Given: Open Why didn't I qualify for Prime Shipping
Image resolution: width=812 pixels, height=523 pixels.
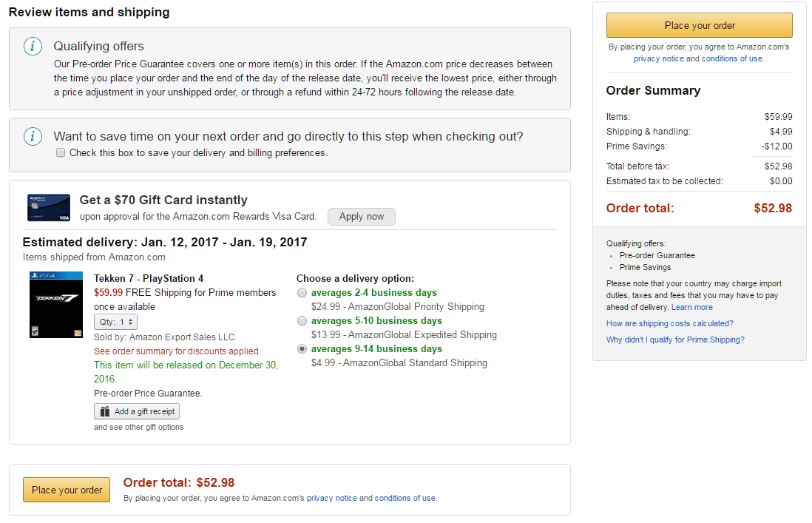Looking at the screenshot, I should point(675,340).
